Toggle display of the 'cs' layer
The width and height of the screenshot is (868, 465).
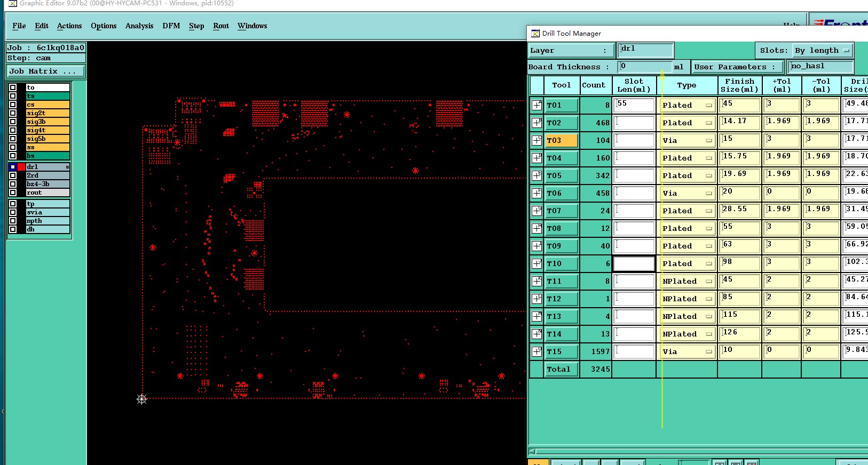click(13, 105)
